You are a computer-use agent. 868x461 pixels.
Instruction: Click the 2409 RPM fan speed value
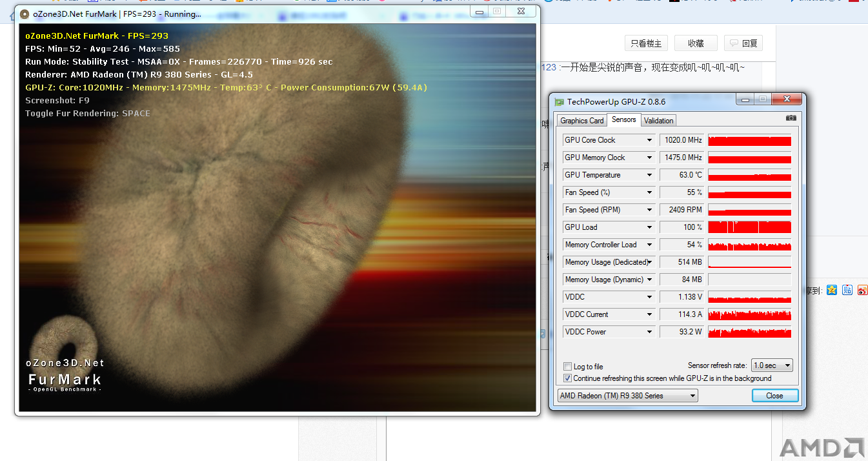click(681, 210)
